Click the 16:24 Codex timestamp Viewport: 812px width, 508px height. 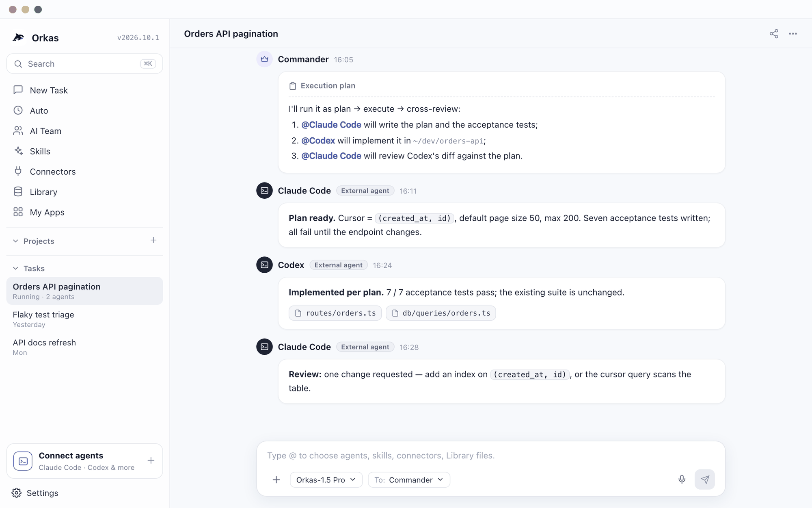click(x=382, y=265)
